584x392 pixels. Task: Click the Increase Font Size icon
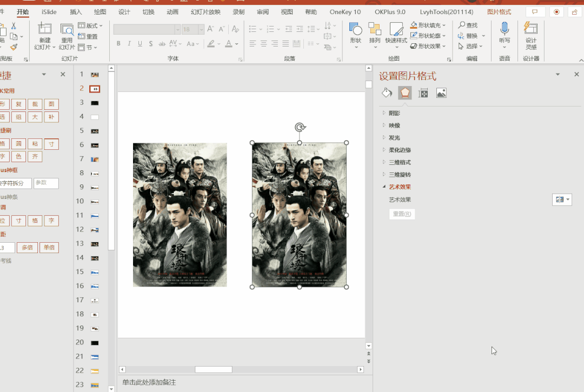coord(210,29)
